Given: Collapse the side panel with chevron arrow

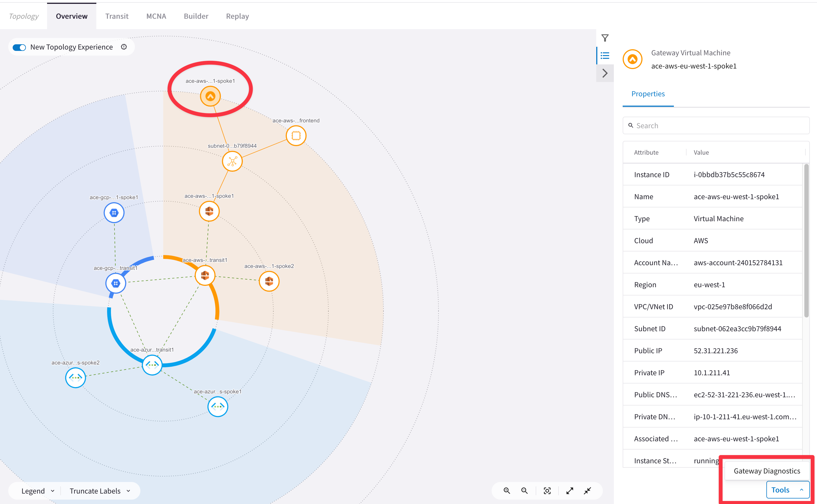Looking at the screenshot, I should pyautogui.click(x=605, y=73).
